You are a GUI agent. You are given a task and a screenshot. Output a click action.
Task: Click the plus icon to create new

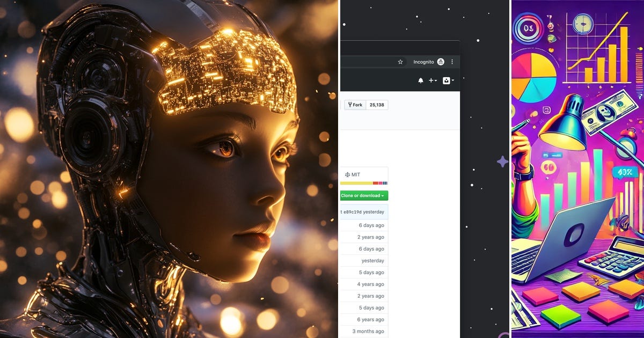coord(431,80)
